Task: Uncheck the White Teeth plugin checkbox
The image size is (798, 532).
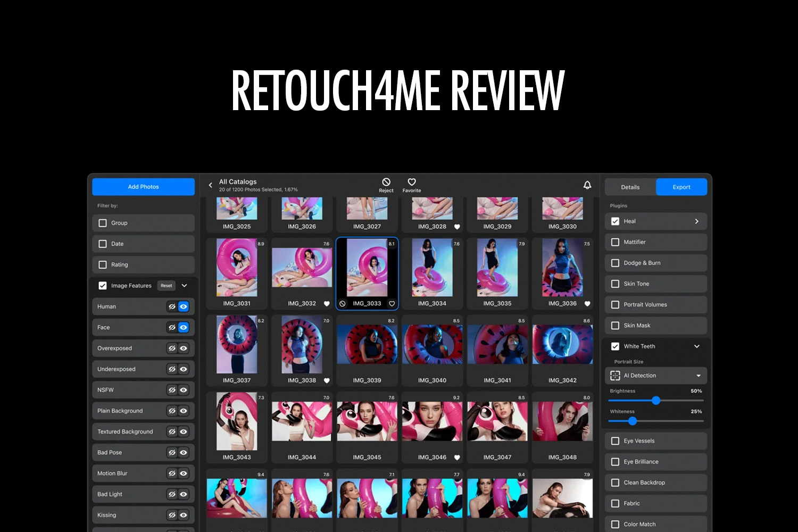Action: [x=615, y=346]
